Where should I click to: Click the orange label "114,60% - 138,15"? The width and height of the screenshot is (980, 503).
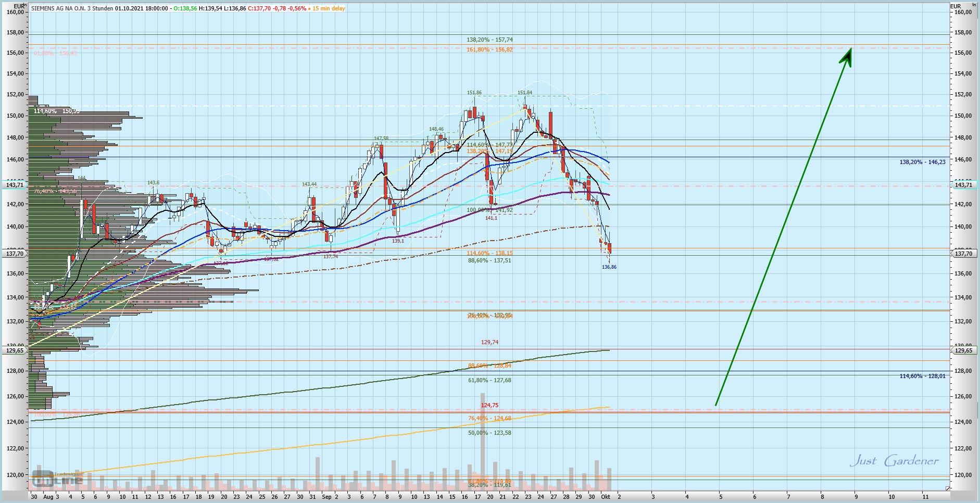click(489, 253)
